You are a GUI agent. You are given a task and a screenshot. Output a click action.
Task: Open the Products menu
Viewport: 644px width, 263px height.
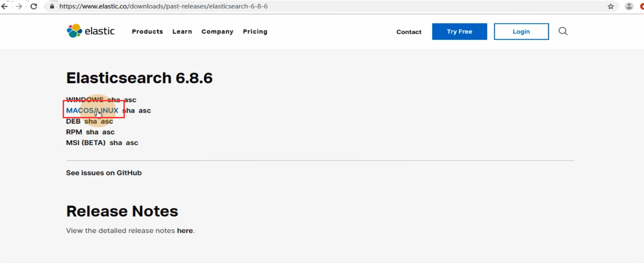[x=147, y=32]
